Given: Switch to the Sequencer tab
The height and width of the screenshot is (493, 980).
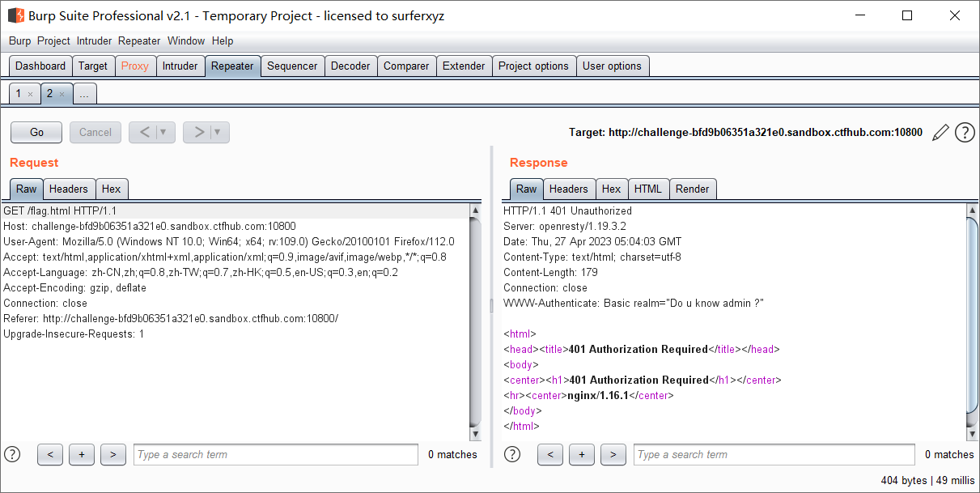Looking at the screenshot, I should [292, 66].
